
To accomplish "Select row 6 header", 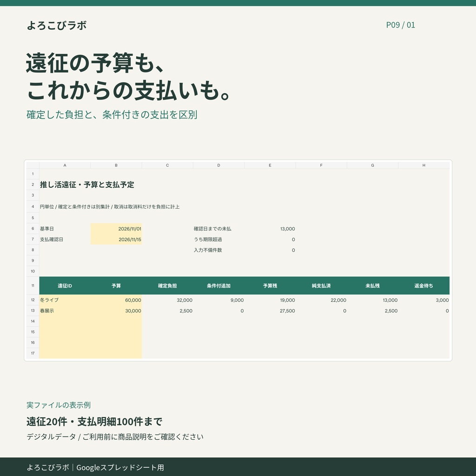I will (33, 229).
